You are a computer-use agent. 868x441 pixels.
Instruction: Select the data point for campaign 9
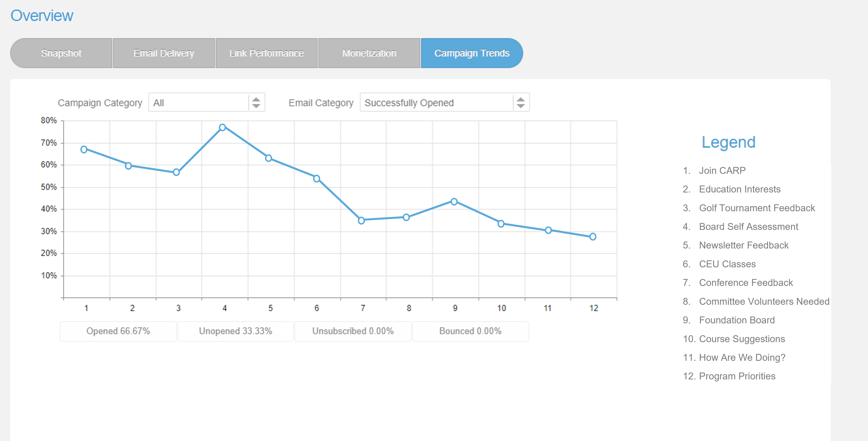454,202
